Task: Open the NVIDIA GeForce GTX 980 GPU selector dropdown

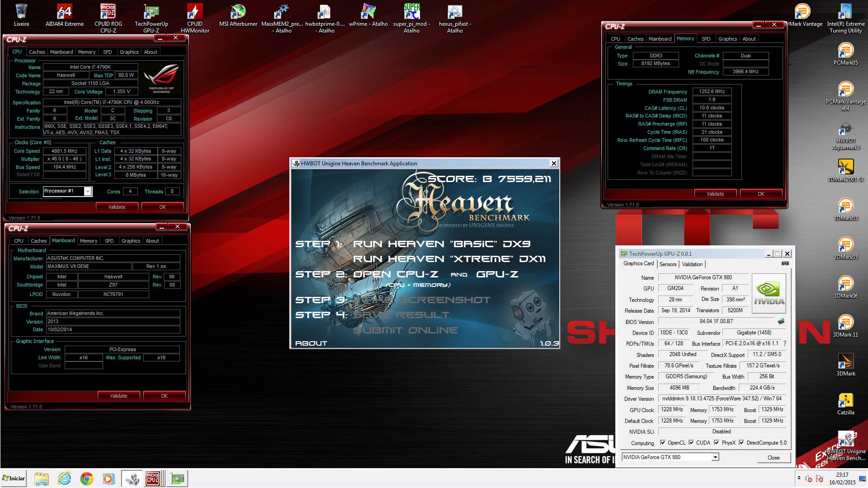Action: (715, 457)
